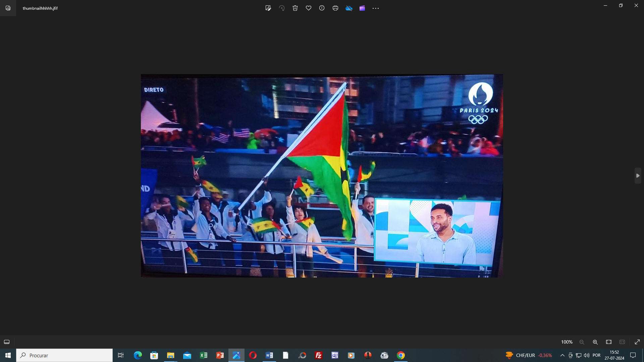Click the Procurar search box
644x362 pixels.
(64, 355)
